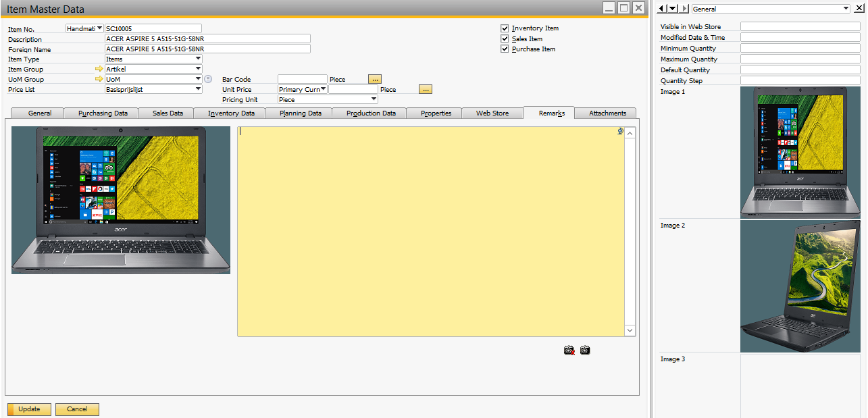
Task: Remove the item picture with the crossed camera icon
Action: tap(569, 350)
